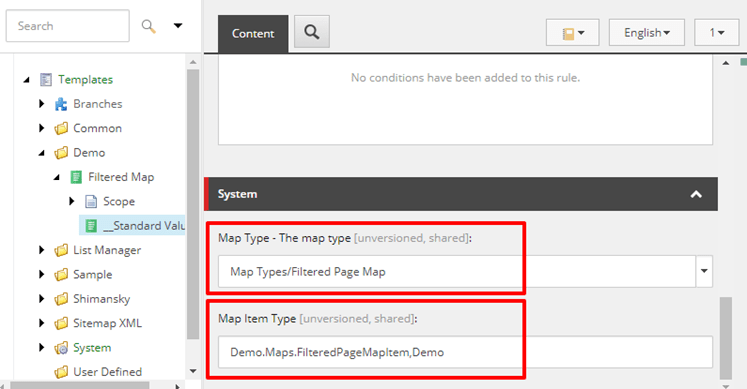Click the Branches puzzle icon
Screen dimensions: 747x389
pyautogui.click(x=61, y=104)
